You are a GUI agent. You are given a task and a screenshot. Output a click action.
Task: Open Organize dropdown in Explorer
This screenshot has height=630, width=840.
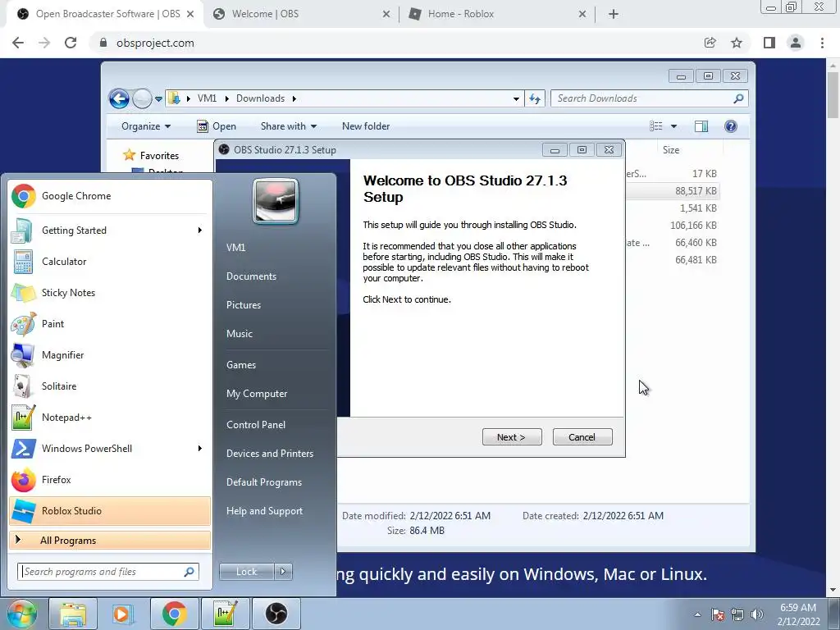click(146, 126)
